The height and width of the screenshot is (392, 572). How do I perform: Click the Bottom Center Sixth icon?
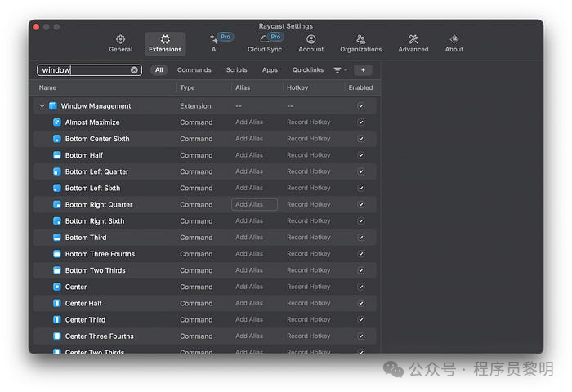point(57,139)
